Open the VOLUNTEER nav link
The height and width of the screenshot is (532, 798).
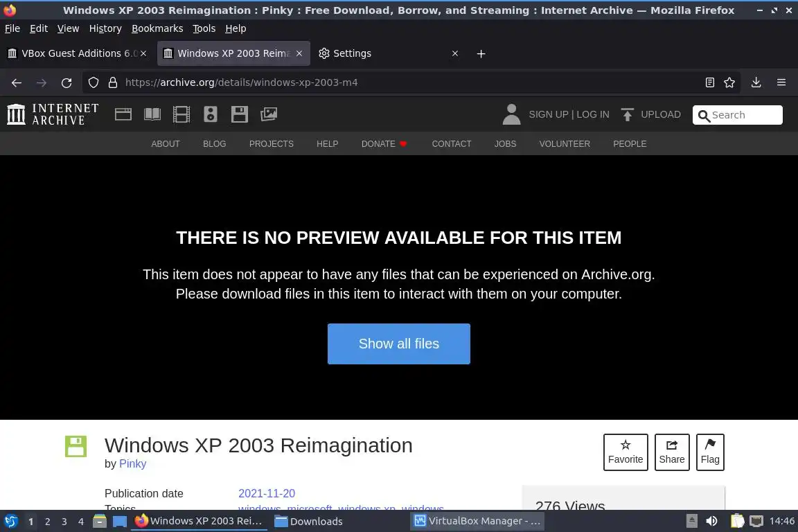tap(565, 144)
